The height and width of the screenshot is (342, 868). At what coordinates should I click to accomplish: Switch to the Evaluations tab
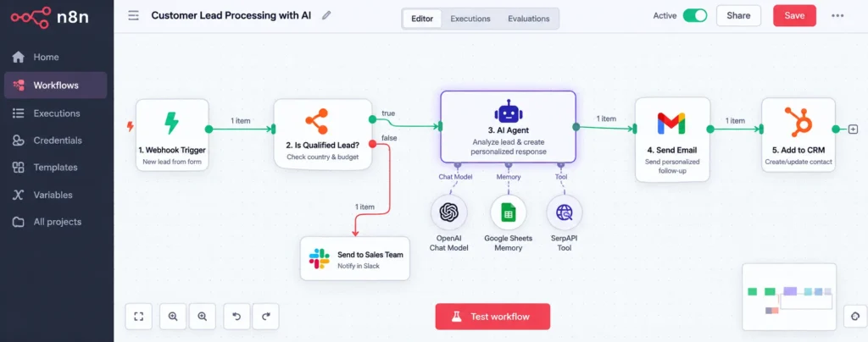point(529,19)
